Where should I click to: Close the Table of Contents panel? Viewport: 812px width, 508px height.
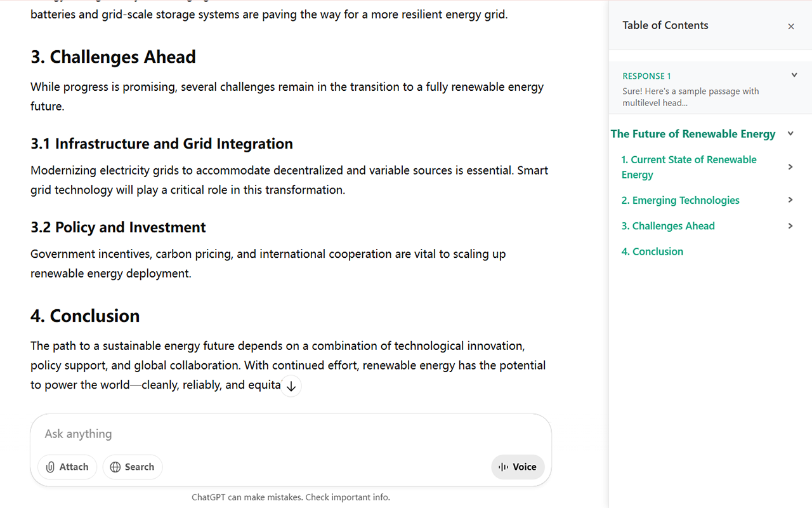click(790, 26)
